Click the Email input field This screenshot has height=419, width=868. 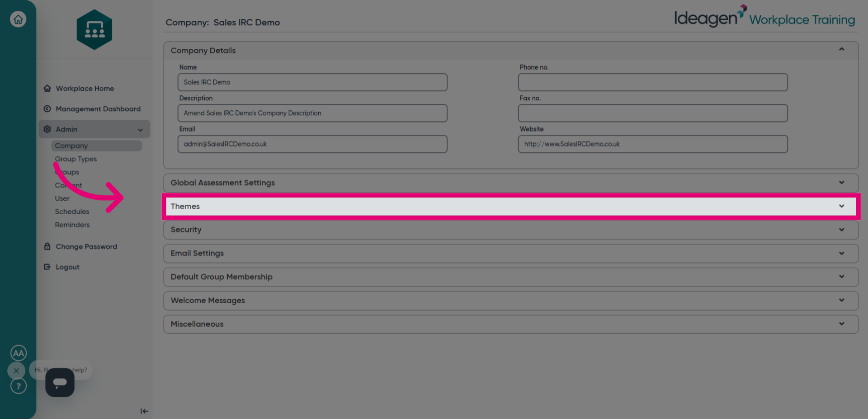pos(312,144)
